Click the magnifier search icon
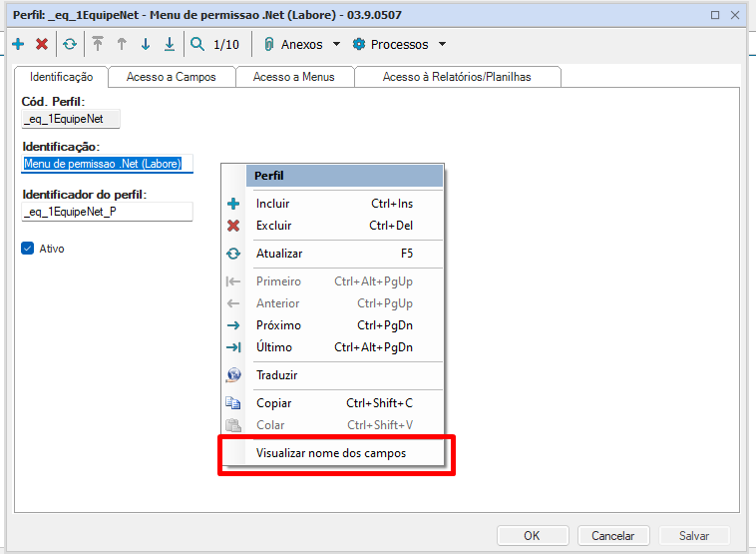 pos(197,44)
